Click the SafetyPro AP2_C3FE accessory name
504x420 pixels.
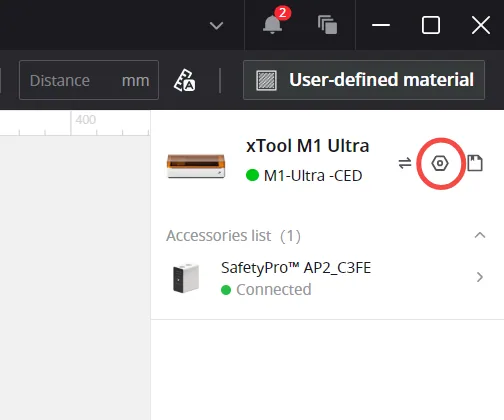coord(296,268)
